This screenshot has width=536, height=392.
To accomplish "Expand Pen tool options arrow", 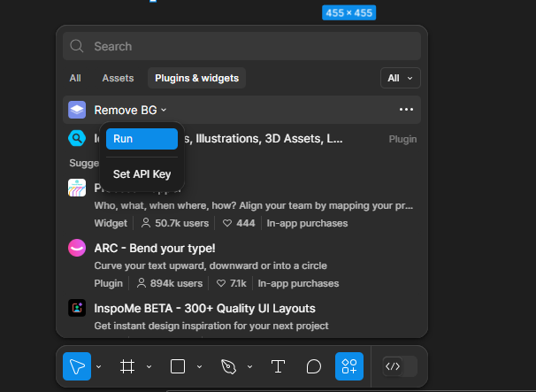I will pos(250,366).
